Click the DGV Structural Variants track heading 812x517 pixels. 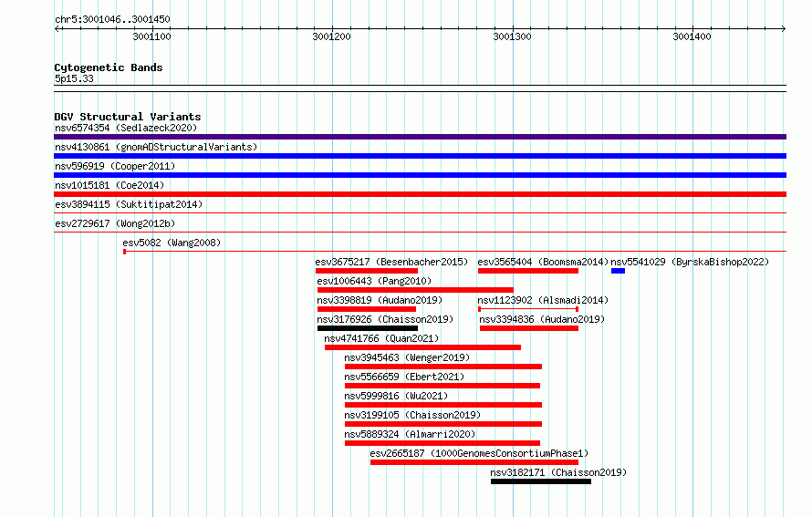coord(128,117)
